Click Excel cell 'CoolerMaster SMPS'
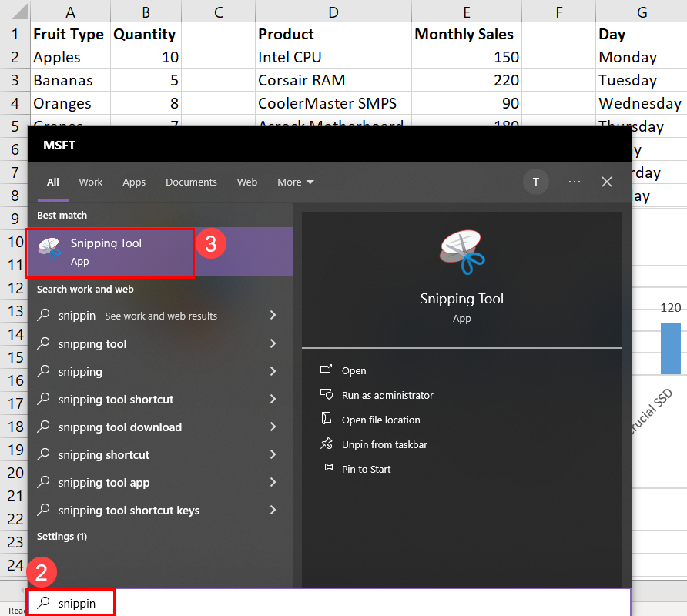The width and height of the screenshot is (687, 616). click(x=333, y=103)
